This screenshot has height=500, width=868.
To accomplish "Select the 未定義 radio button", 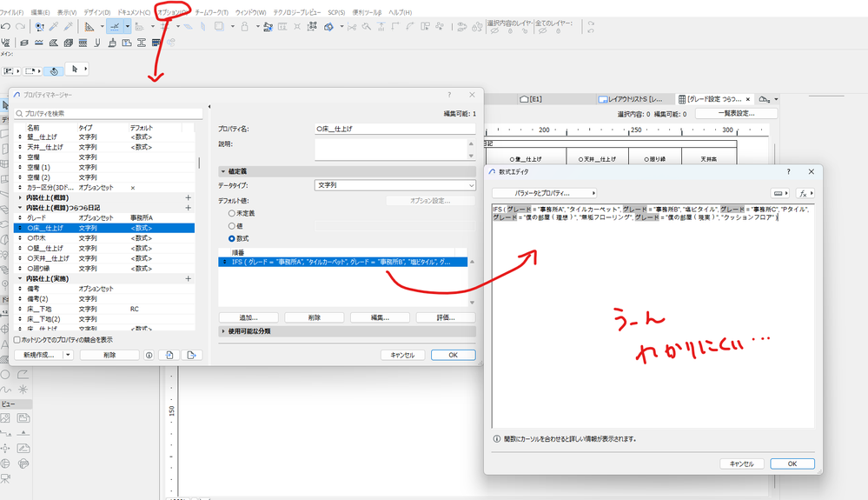I will point(231,213).
